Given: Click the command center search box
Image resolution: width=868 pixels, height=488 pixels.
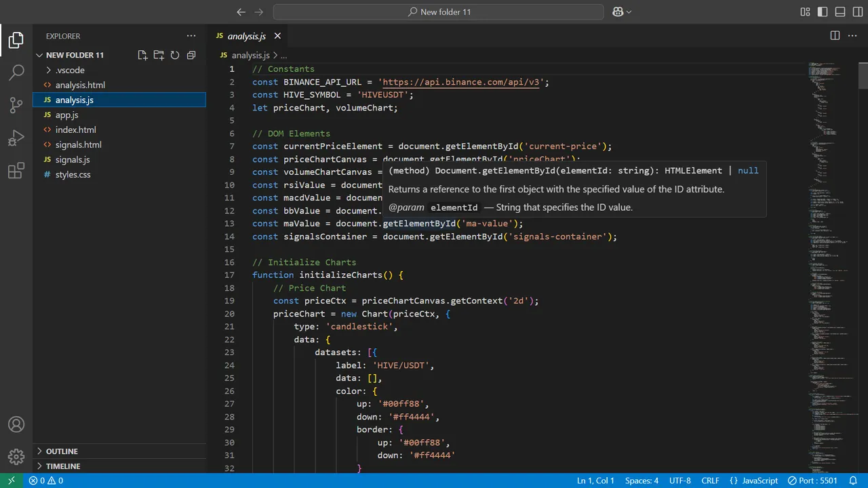Looking at the screenshot, I should tap(439, 12).
